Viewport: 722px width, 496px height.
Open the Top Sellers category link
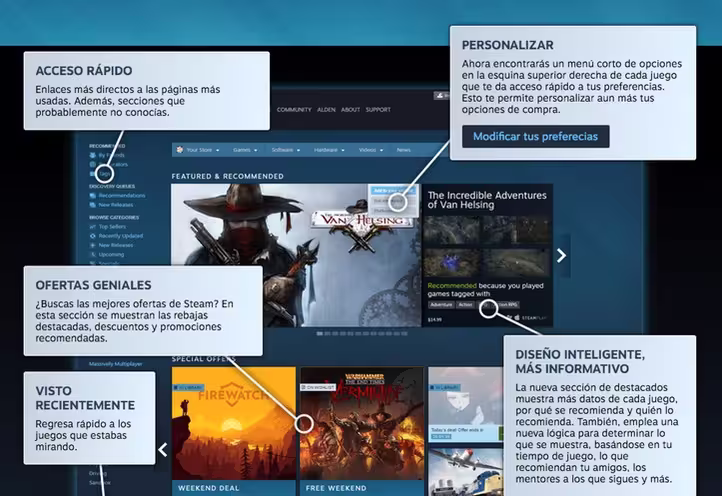pyautogui.click(x=112, y=227)
